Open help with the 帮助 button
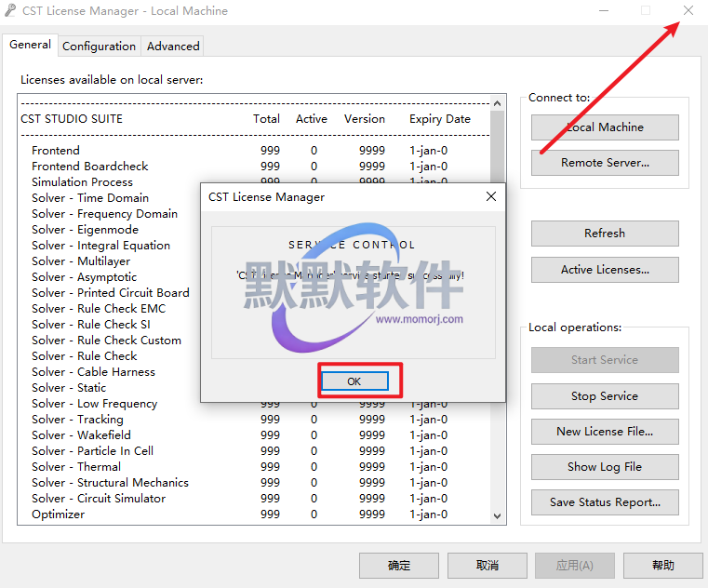 click(662, 566)
